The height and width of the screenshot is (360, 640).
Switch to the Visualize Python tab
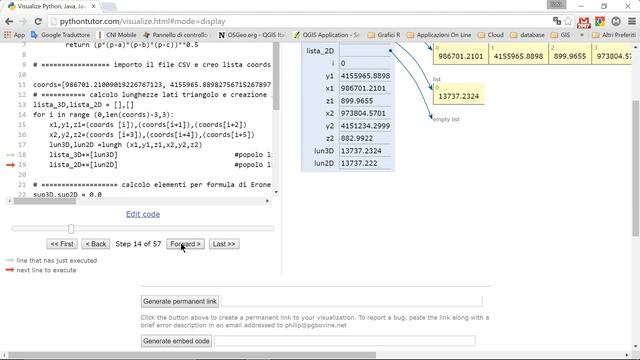point(51,7)
